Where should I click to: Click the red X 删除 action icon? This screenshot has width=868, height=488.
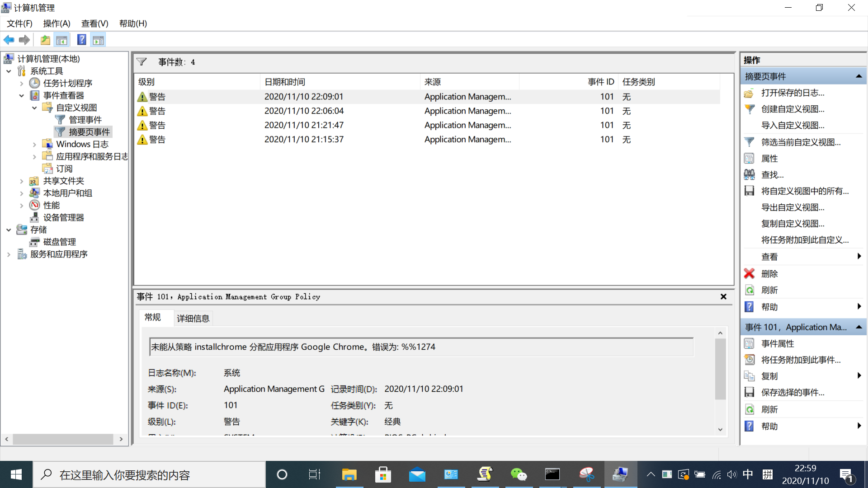tap(749, 273)
